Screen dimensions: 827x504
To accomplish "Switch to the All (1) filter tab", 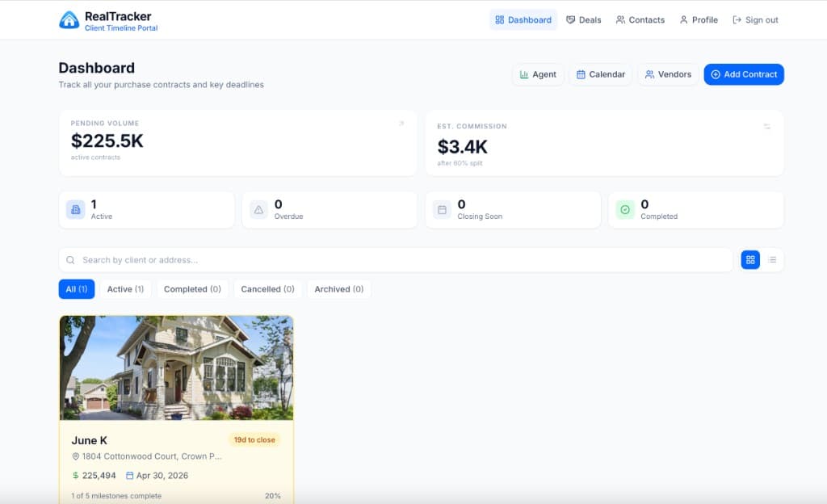I will 76,288.
